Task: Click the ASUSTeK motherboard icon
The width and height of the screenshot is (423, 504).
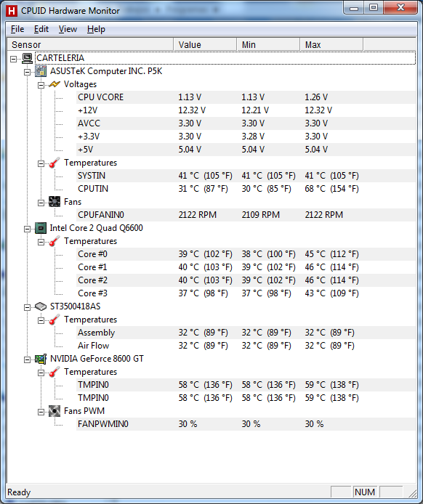Action: [41, 71]
